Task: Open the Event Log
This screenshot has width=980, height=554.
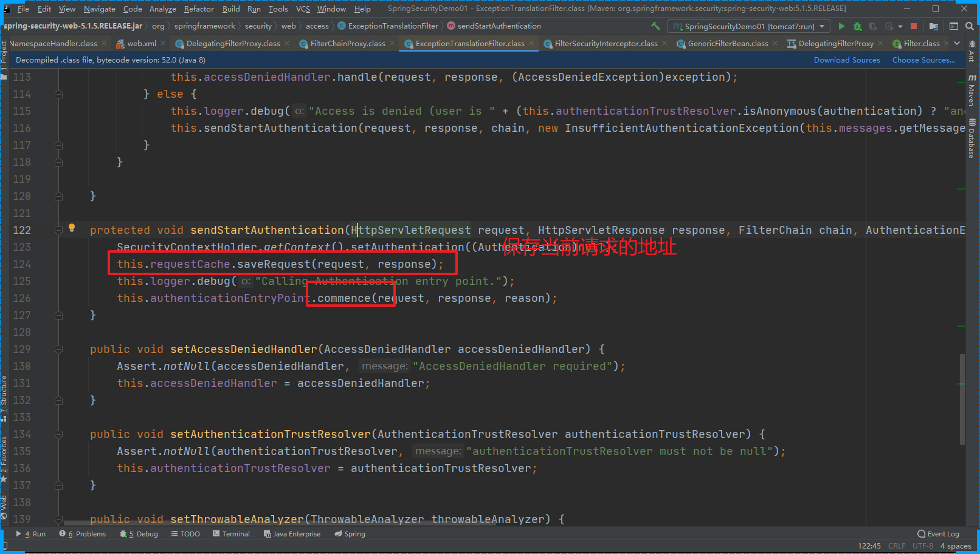Action: click(939, 534)
